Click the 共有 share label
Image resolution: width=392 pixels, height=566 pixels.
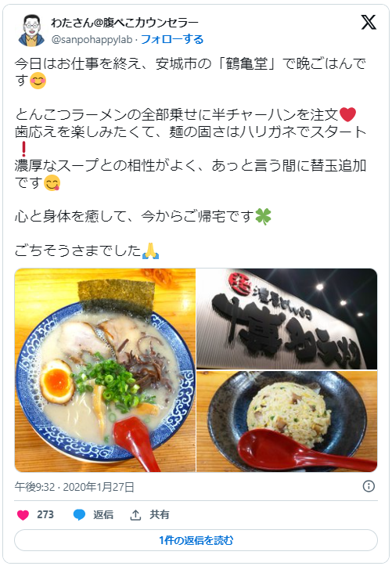(x=160, y=515)
